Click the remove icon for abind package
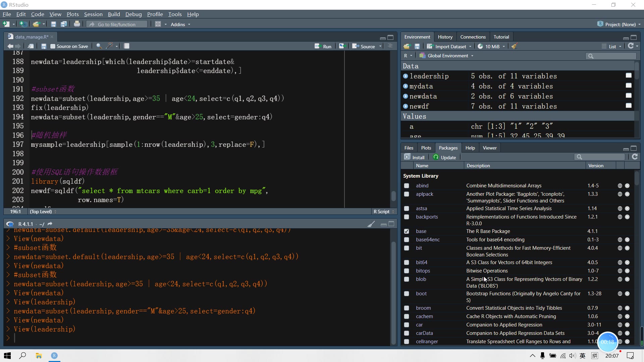Screen dimensions: 644x362 (x=627, y=186)
